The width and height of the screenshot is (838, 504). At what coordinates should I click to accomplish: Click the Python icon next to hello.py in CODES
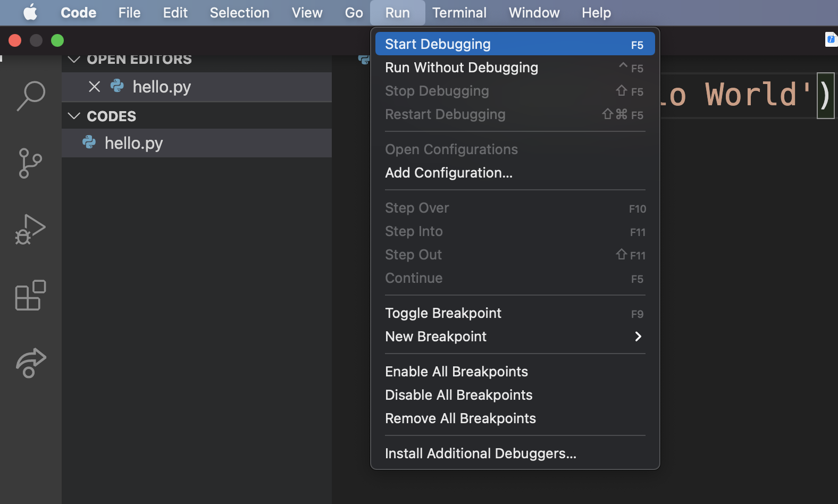[x=89, y=142]
